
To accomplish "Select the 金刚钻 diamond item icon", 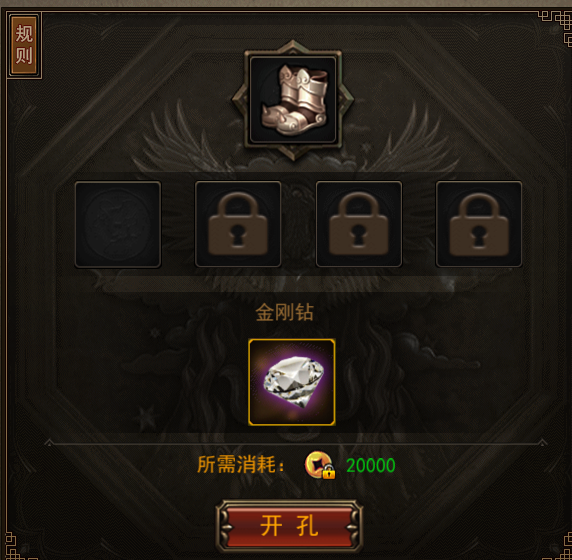I will tap(292, 382).
